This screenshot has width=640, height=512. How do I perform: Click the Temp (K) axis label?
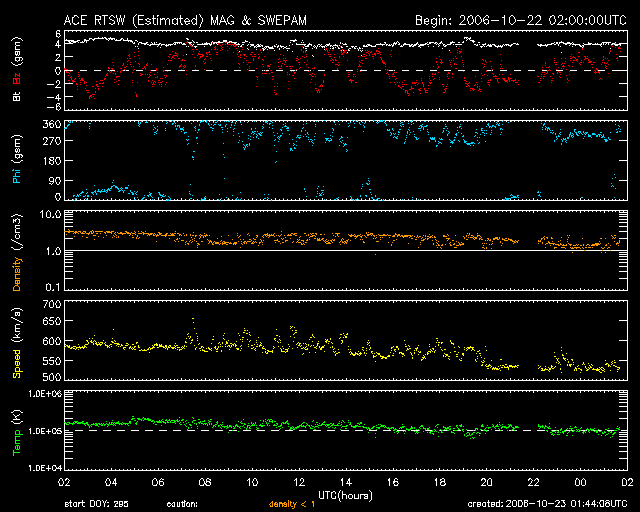tap(16, 430)
